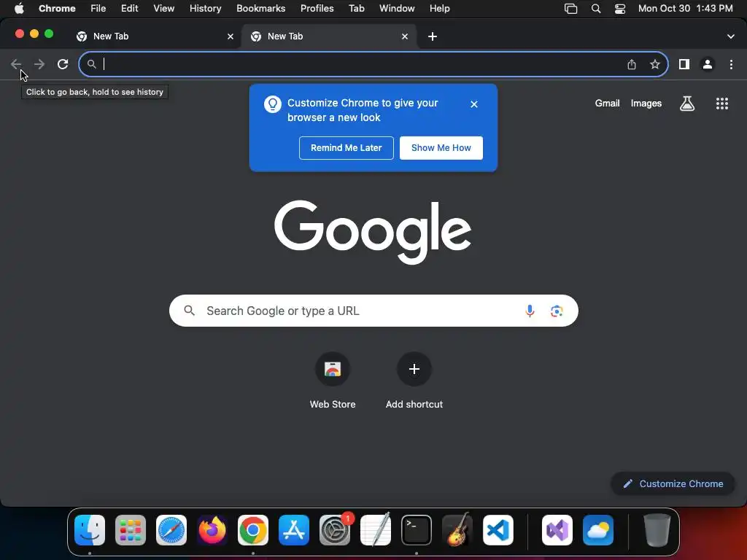Open Visual Studio from the dock
Image resolution: width=747 pixels, height=560 pixels.
click(x=557, y=530)
